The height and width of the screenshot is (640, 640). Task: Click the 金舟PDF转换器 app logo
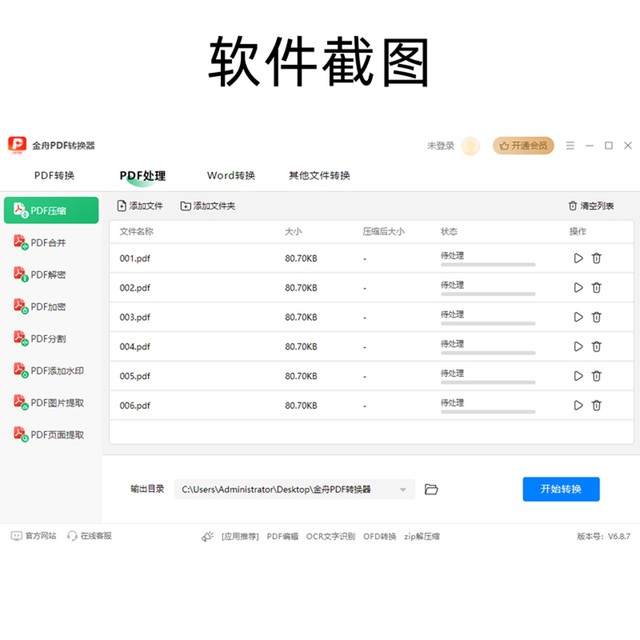click(x=17, y=145)
